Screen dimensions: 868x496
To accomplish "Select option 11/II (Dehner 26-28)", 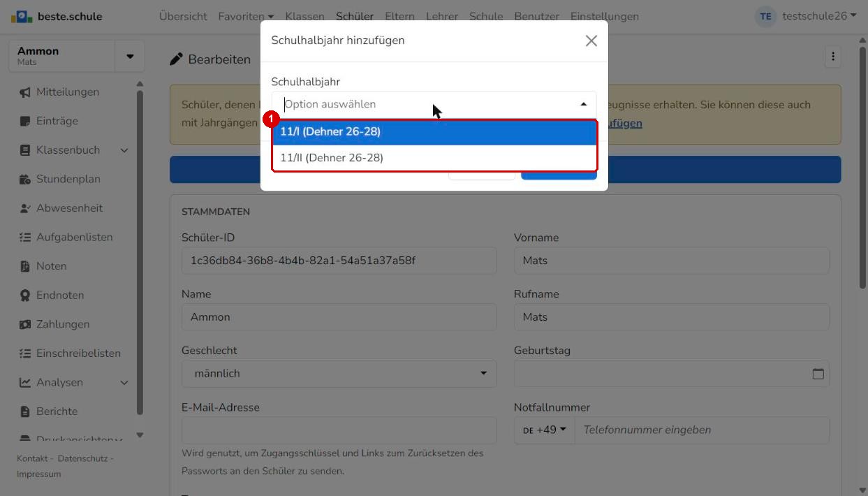I will tap(434, 158).
